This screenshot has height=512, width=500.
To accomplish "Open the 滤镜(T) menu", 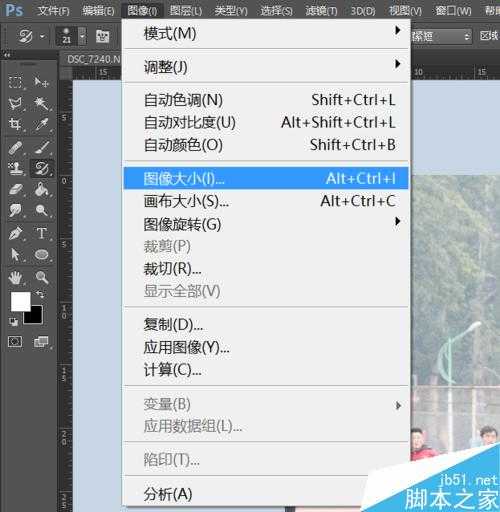I will (x=321, y=11).
